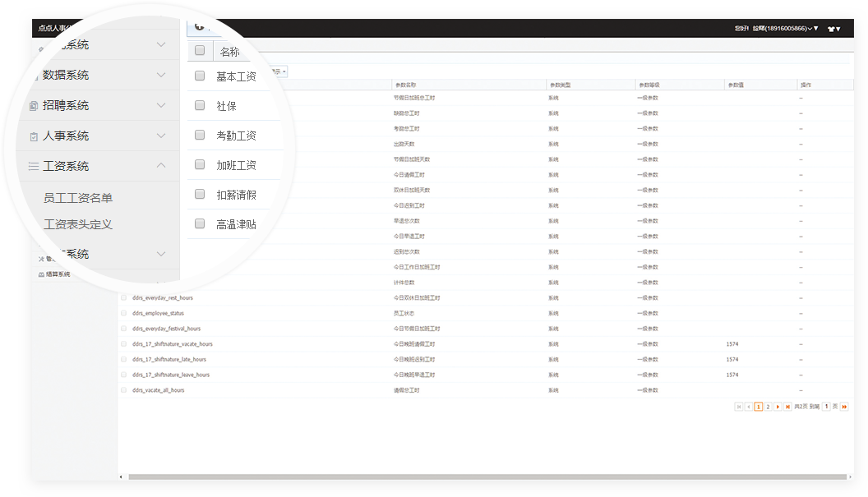
Task: Check the 考勤工资 checkbox
Action: 200,135
